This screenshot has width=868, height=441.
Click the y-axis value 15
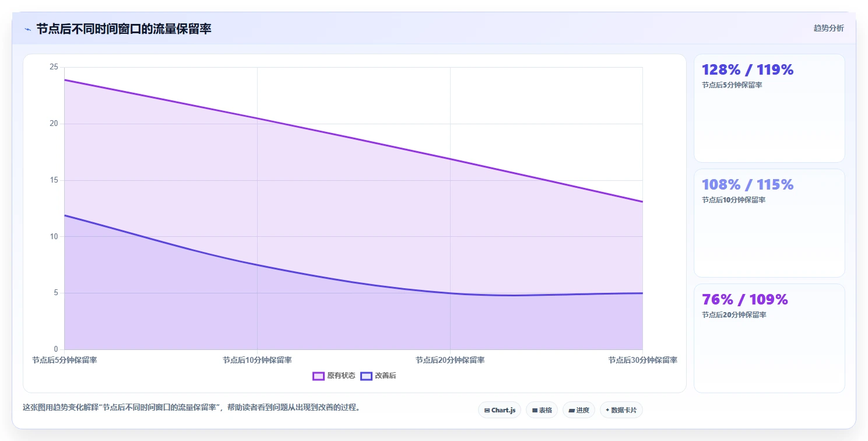(x=54, y=180)
